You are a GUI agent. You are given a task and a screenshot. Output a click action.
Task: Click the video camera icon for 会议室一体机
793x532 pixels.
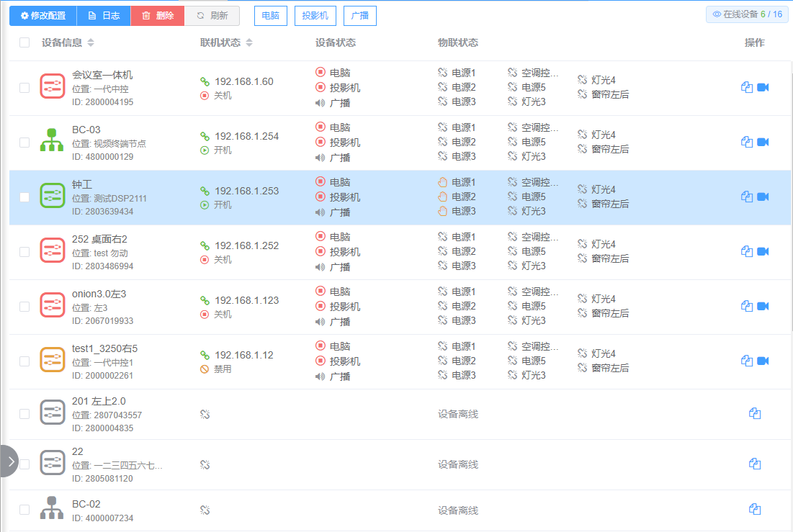point(763,88)
